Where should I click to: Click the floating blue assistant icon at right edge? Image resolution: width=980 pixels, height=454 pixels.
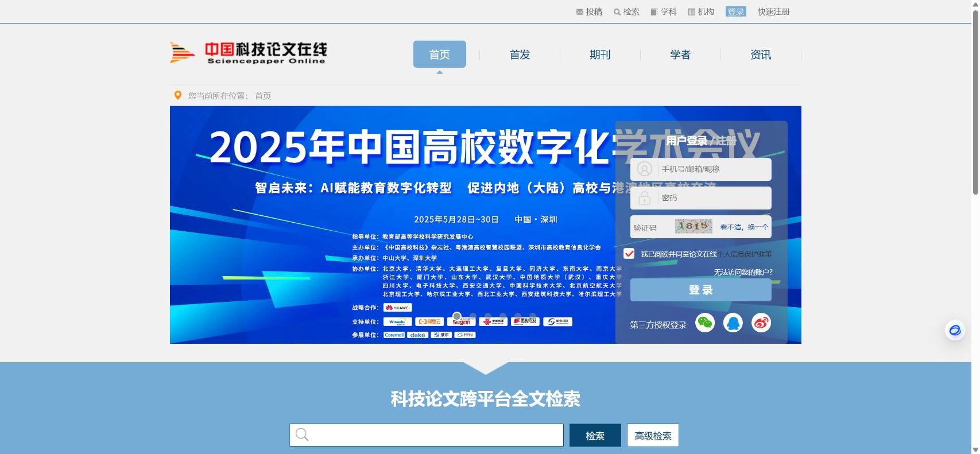tap(955, 330)
